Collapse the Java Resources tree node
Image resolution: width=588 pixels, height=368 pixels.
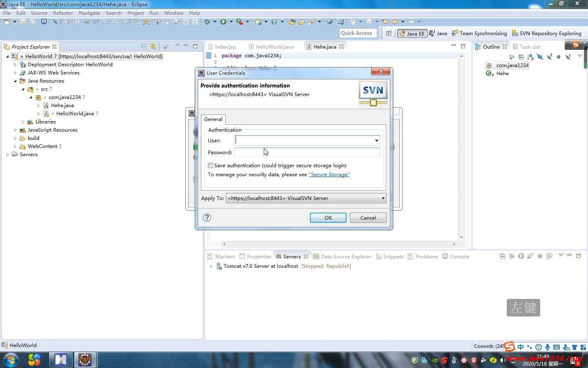15,81
